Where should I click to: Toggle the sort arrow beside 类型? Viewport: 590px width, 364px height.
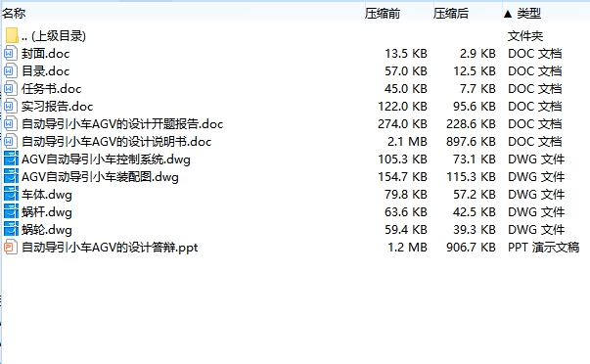pos(508,14)
